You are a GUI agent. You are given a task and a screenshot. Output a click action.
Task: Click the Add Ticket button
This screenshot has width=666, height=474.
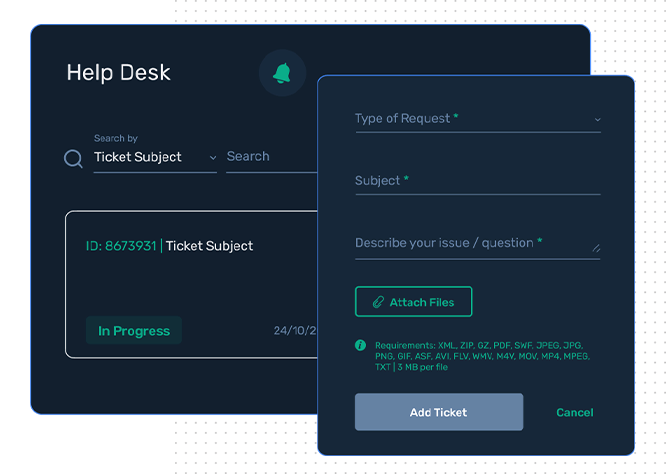pos(439,412)
